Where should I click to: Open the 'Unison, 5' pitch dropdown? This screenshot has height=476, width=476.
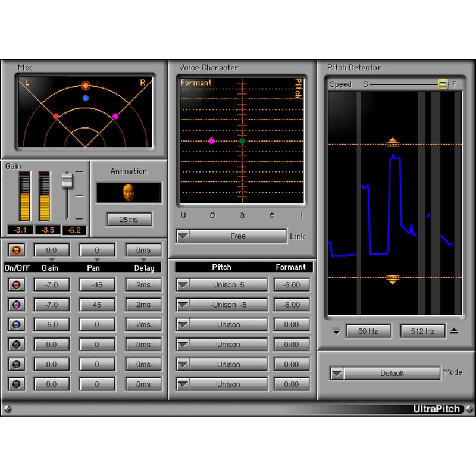183,284
